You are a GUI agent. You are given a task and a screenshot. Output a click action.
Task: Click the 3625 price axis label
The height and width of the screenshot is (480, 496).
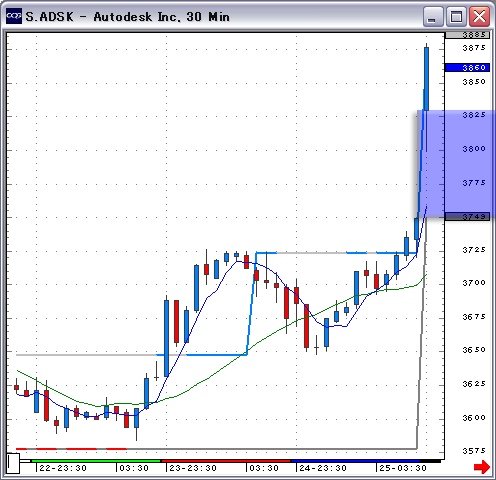click(474, 384)
